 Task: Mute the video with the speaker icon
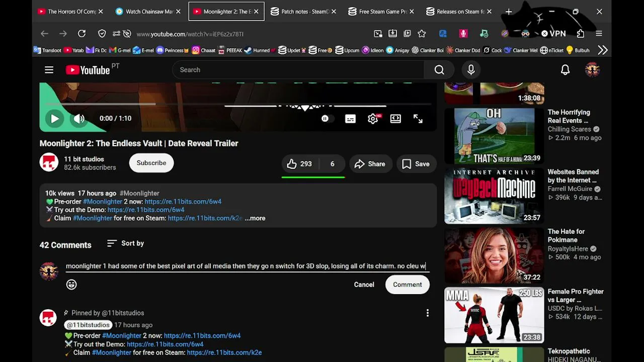[x=79, y=119]
